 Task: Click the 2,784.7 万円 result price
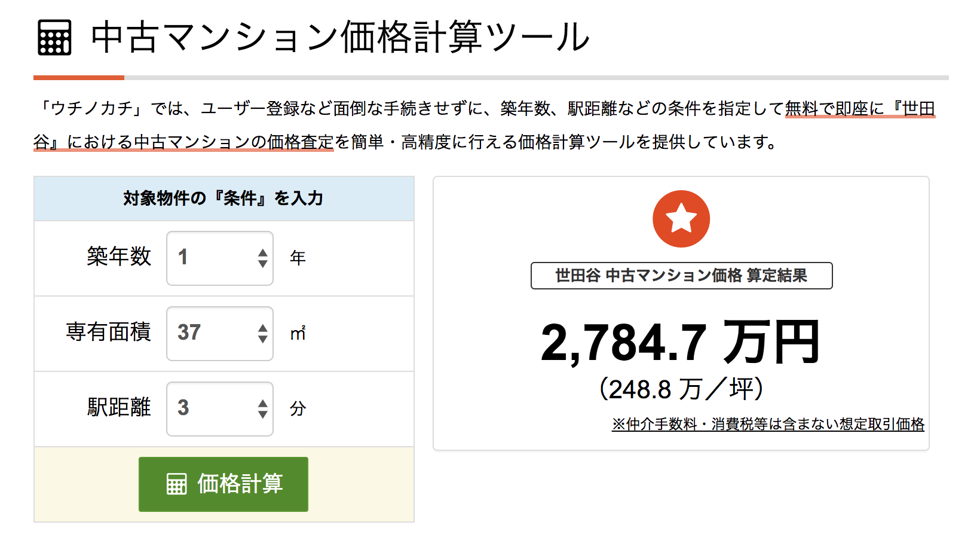680,343
